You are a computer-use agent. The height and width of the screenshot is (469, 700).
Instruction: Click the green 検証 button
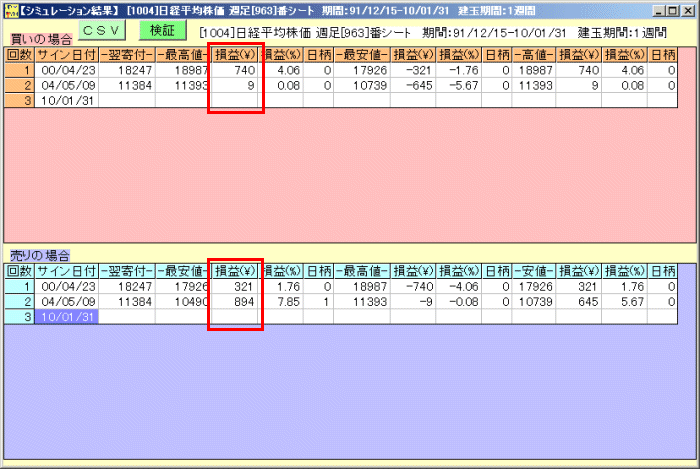tap(162, 30)
